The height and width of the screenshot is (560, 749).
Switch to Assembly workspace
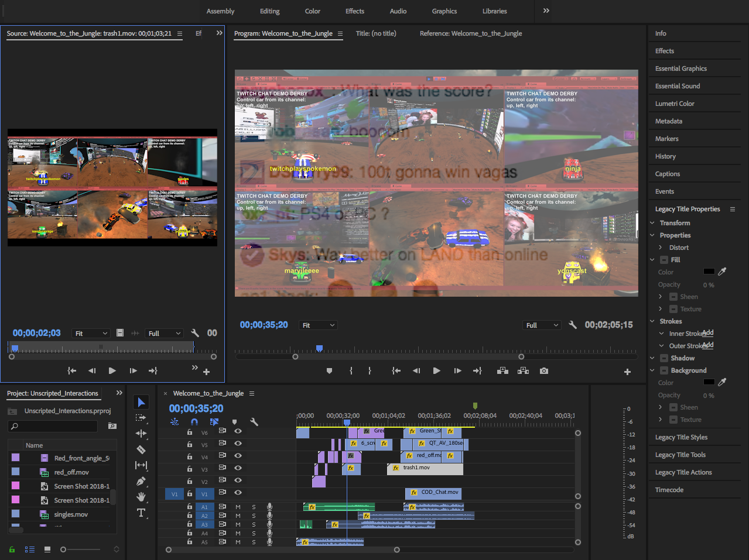pos(220,11)
